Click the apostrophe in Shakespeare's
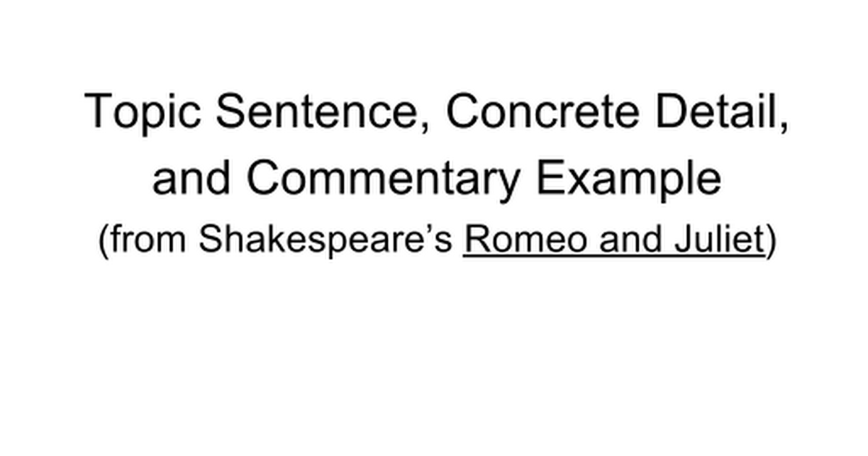This screenshot has width=868, height=456. (436, 230)
